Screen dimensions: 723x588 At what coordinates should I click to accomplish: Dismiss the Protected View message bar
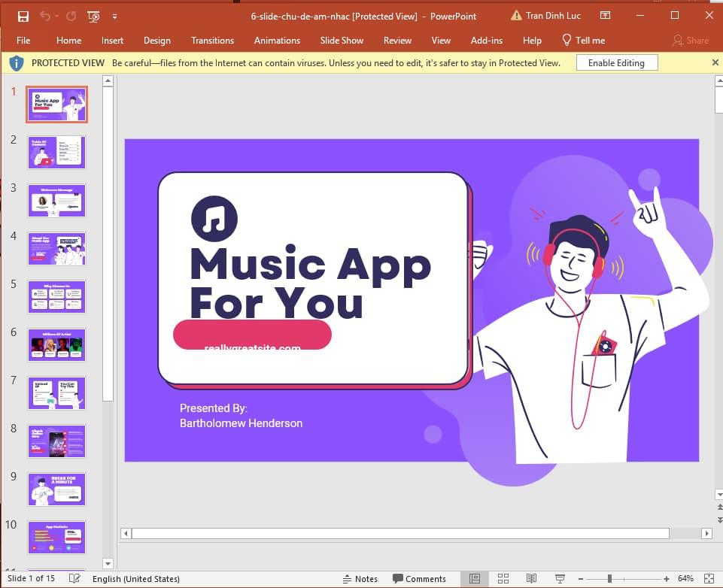[715, 62]
